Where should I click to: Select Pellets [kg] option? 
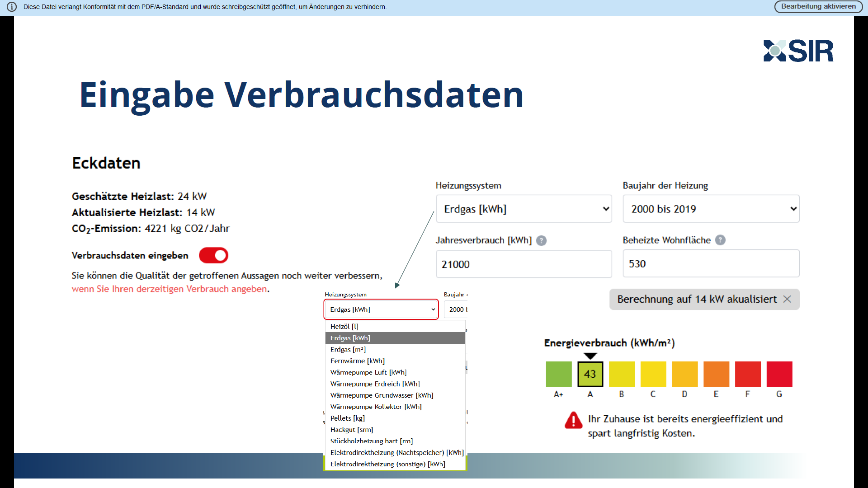tap(347, 418)
